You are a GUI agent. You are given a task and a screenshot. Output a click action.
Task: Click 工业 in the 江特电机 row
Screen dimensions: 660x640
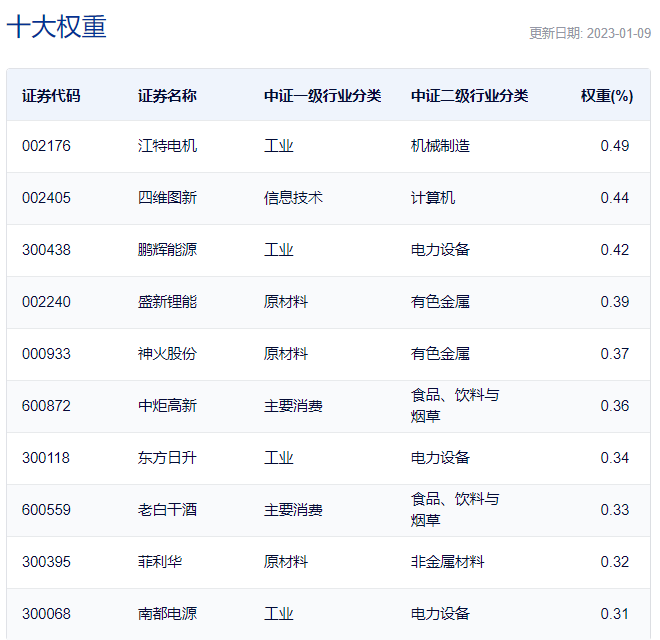click(279, 146)
